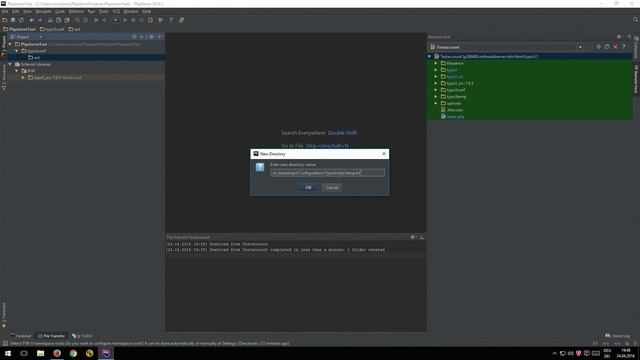Click the Paste toolbar icon
The image size is (640, 360).
pyautogui.click(x=67, y=20)
